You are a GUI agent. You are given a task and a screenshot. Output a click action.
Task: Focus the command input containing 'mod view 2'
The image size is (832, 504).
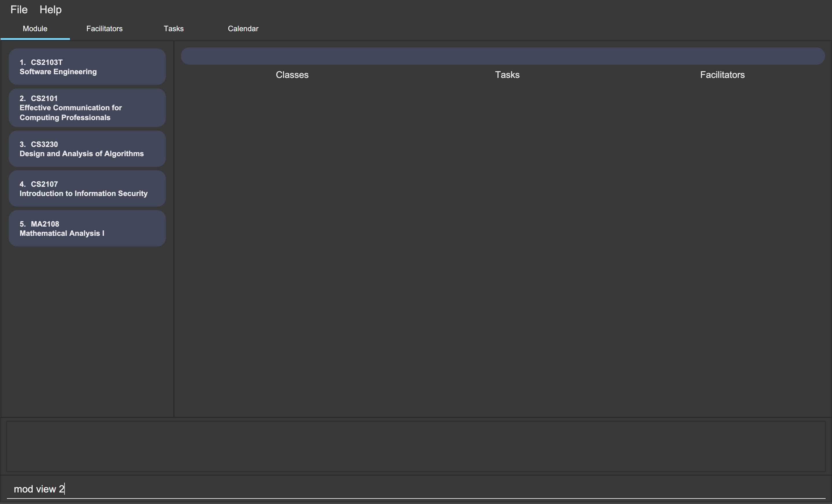pos(416,489)
